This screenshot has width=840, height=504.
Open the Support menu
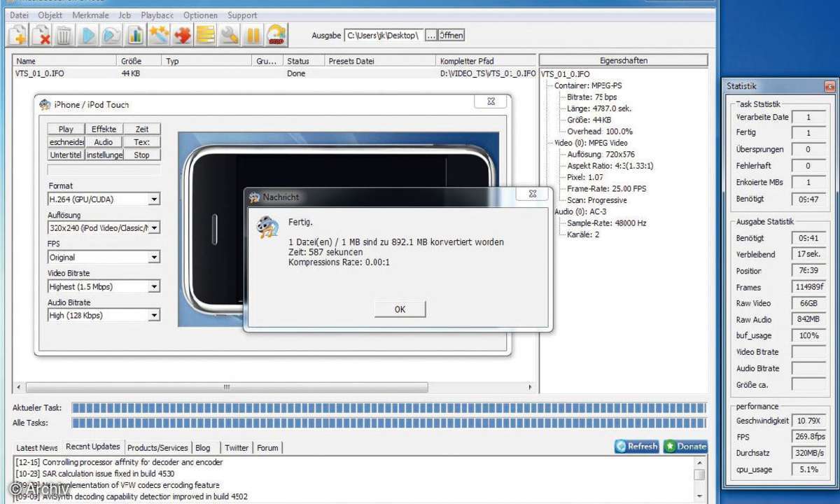[242, 15]
